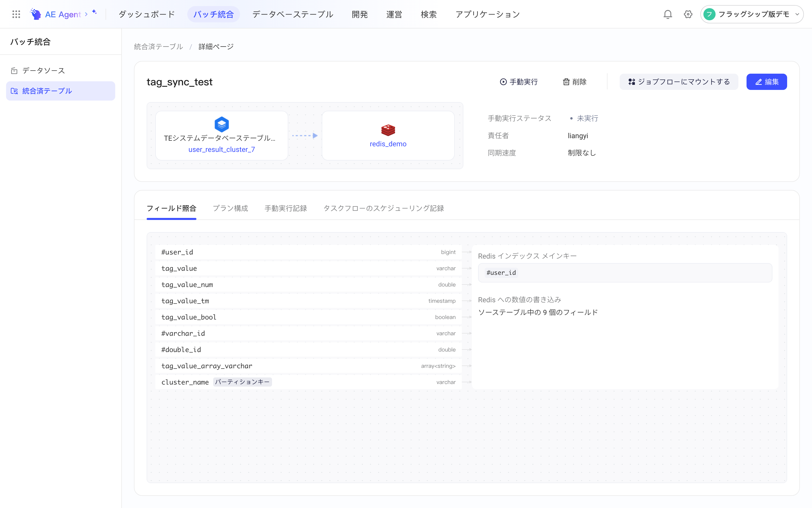The width and height of the screenshot is (812, 508).
Task: Open the タスクフローのスケジューリング記録 tab
Action: [x=383, y=208]
